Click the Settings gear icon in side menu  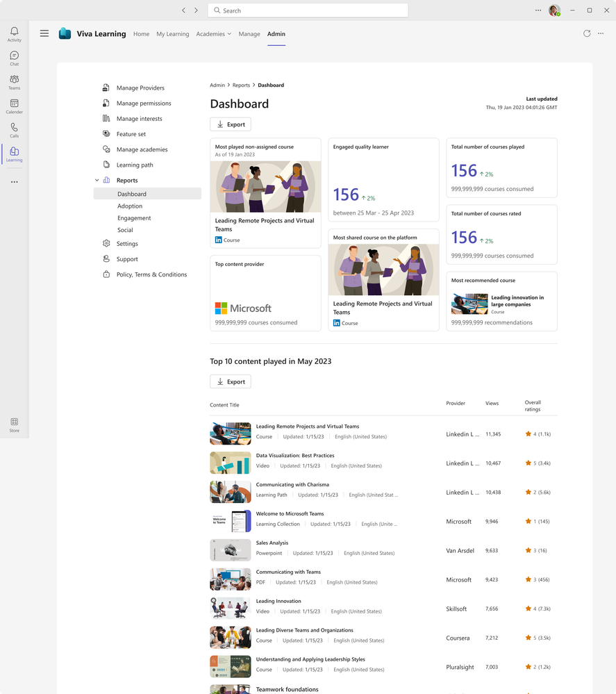coord(106,243)
